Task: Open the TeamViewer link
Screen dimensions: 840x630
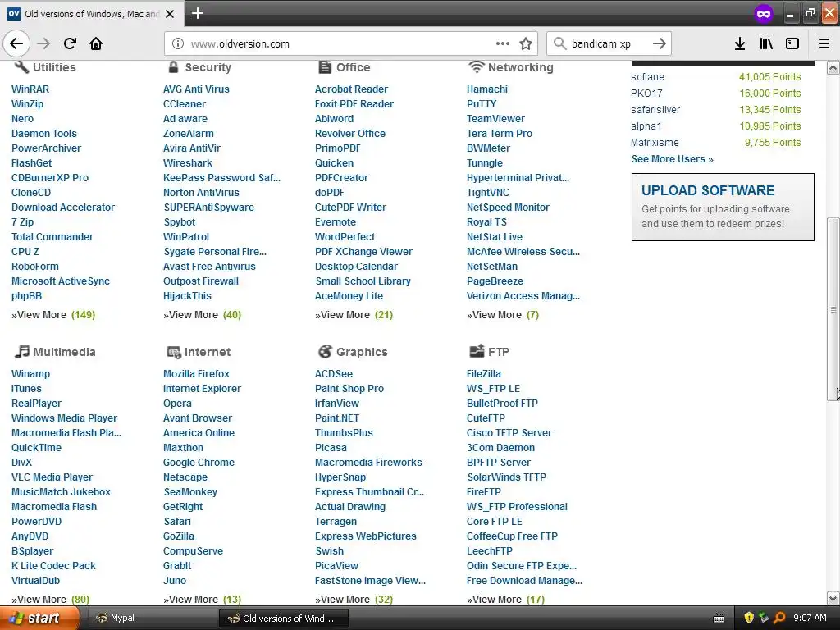Action: point(495,118)
